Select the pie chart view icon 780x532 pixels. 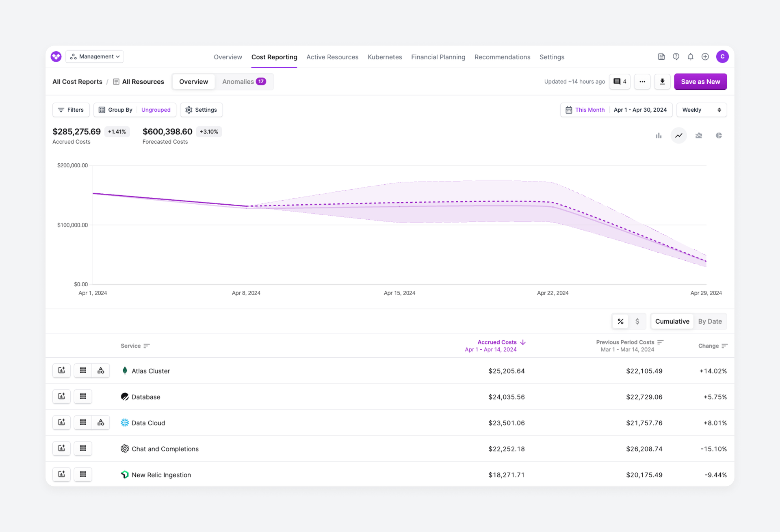719,136
